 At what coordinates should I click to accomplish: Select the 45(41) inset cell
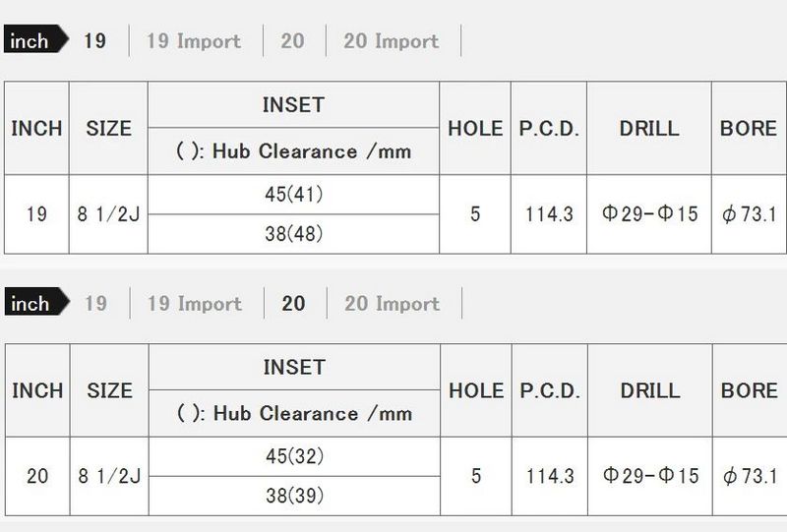click(x=293, y=195)
